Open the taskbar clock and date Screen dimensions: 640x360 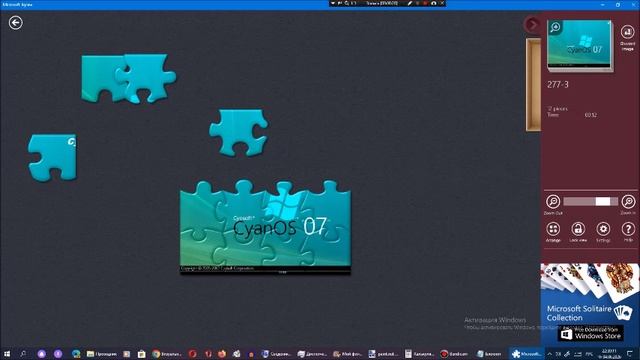(609, 354)
